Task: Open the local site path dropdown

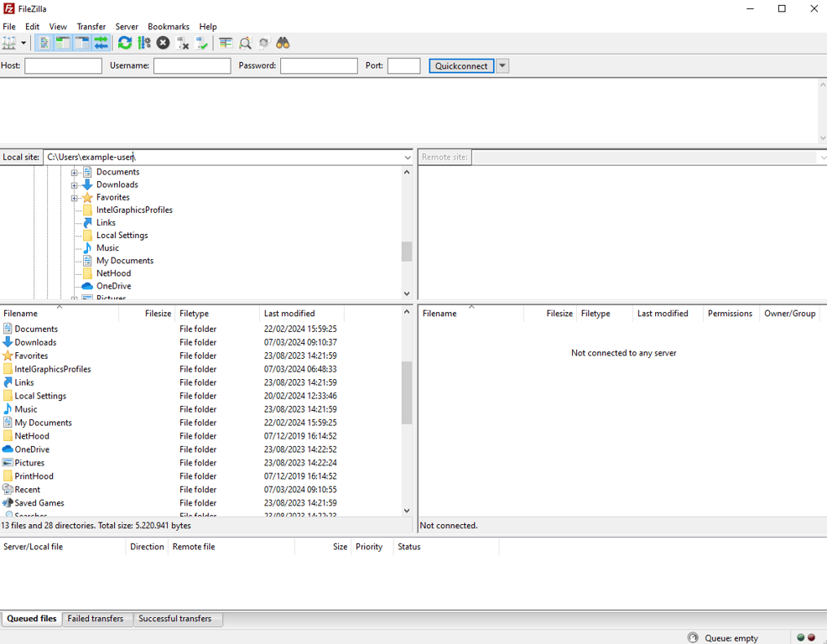Action: pyautogui.click(x=407, y=157)
